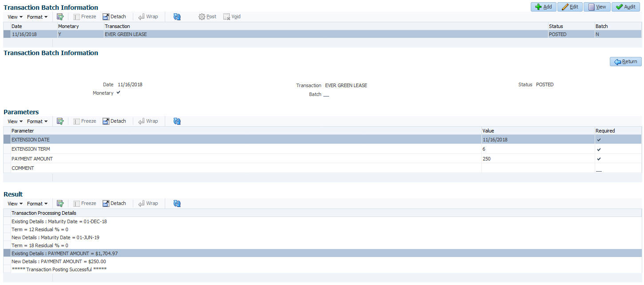The height and width of the screenshot is (285, 644).
Task: Select the EXTENSION TERM parameter row
Action: 322,149
